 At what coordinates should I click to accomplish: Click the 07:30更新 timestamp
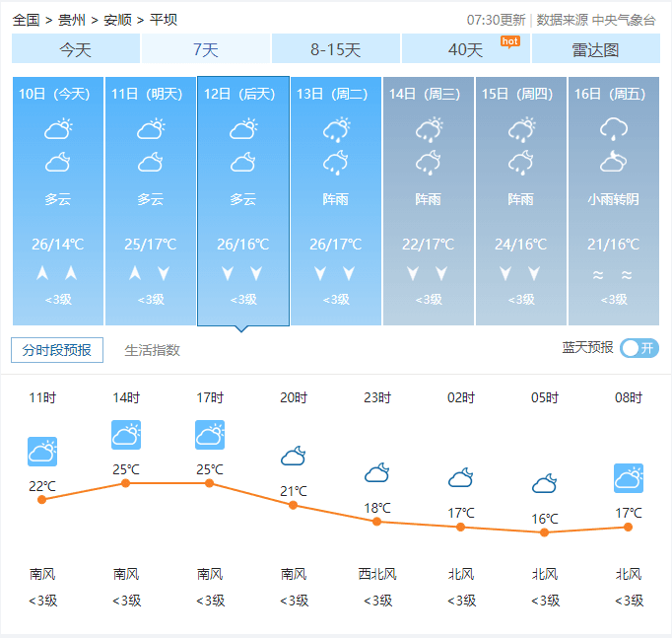[496, 20]
